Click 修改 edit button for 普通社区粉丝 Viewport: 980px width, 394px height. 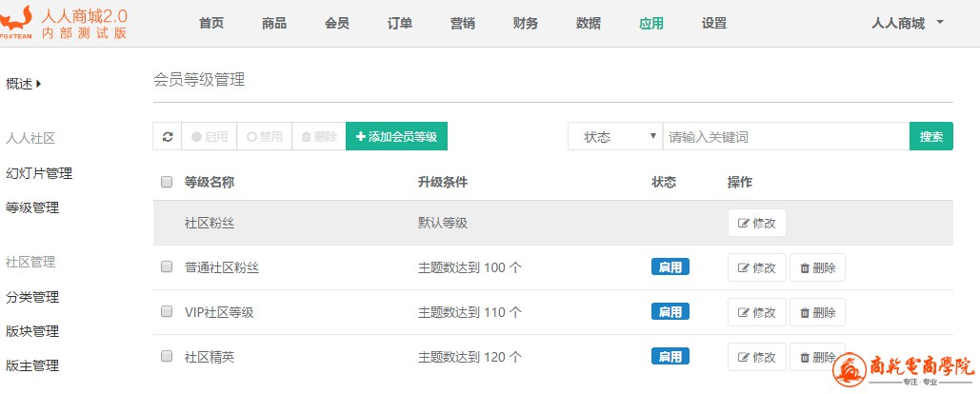pyautogui.click(x=757, y=267)
